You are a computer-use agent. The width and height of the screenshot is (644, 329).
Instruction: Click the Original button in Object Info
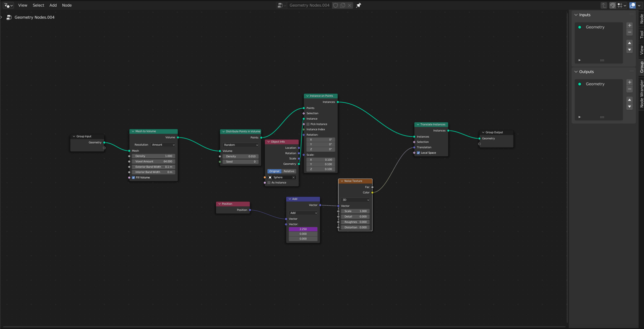click(274, 171)
